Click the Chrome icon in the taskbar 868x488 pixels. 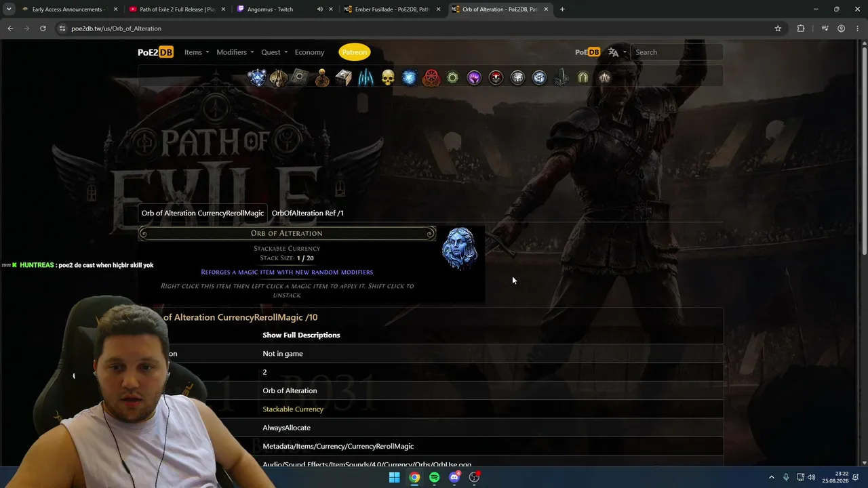click(x=414, y=477)
